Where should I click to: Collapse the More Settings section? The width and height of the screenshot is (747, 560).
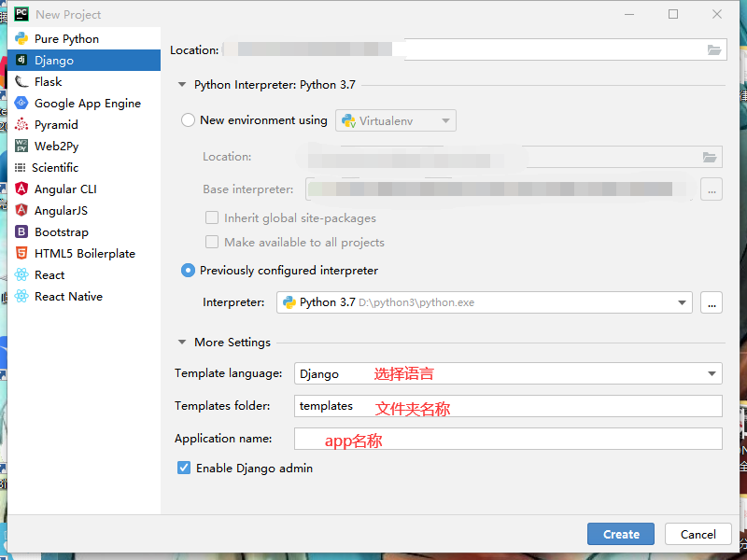181,343
